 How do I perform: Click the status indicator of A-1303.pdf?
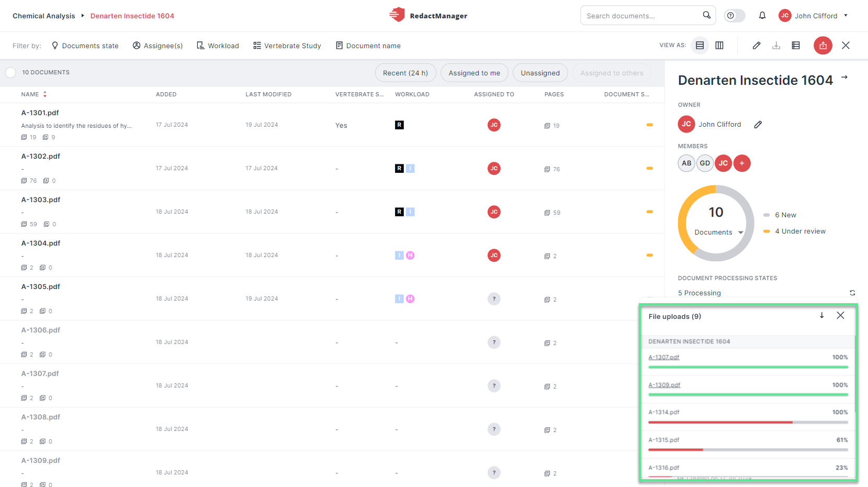click(x=649, y=212)
